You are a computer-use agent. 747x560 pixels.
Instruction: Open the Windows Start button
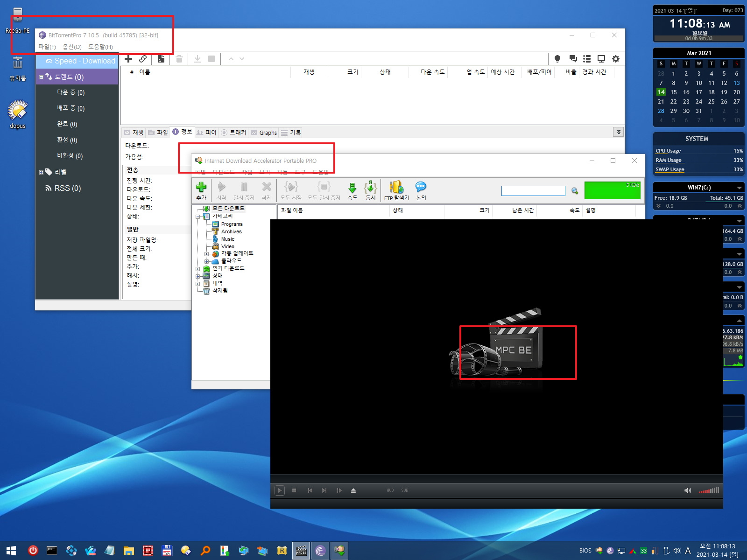[x=11, y=551]
